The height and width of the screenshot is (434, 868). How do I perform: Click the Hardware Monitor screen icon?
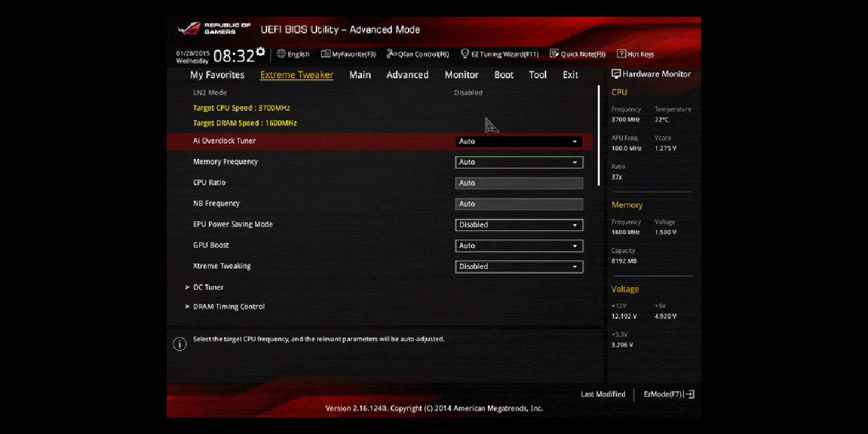click(616, 74)
